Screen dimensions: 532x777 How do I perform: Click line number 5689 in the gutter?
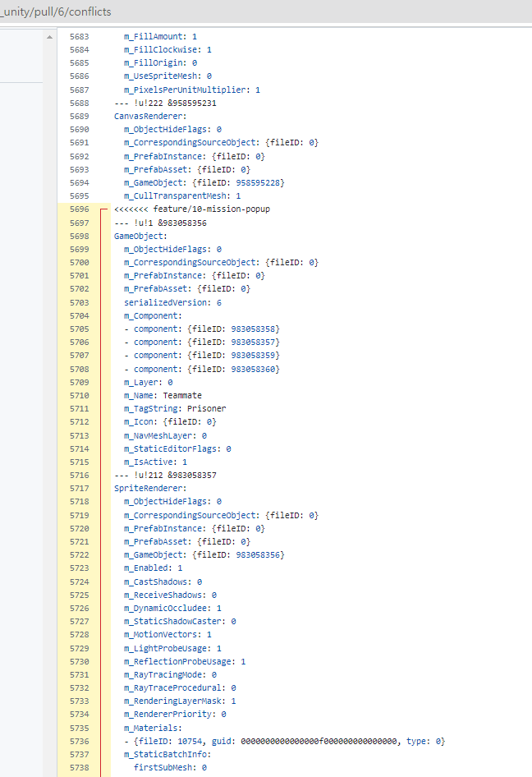(x=80, y=116)
